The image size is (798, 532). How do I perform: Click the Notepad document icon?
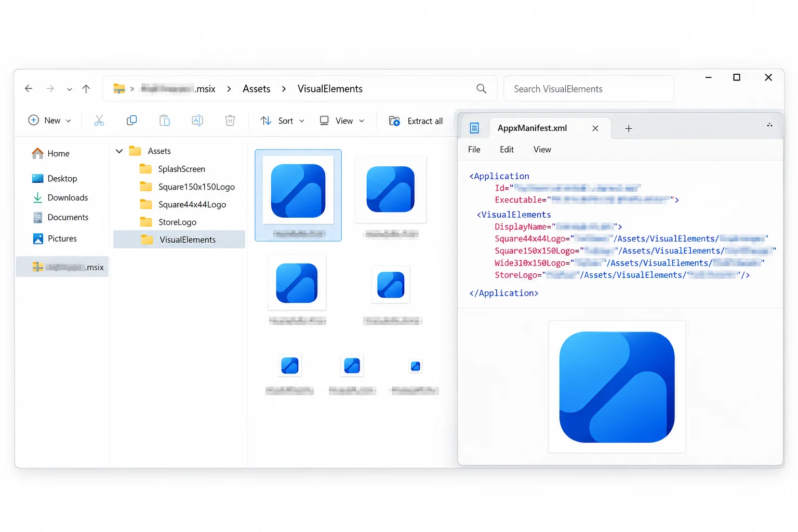click(474, 128)
